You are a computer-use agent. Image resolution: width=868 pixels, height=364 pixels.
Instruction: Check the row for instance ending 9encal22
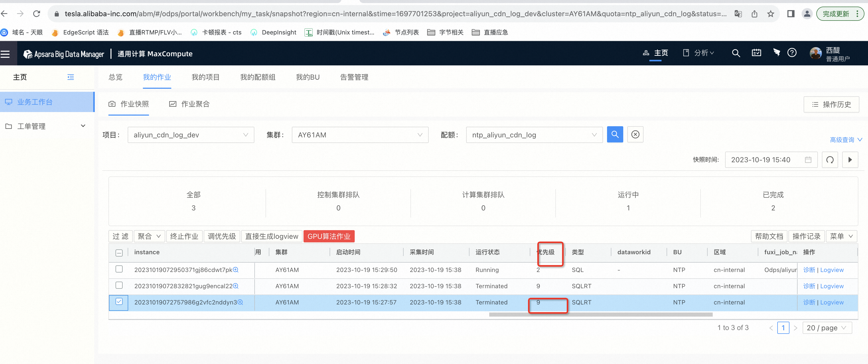[x=119, y=285]
